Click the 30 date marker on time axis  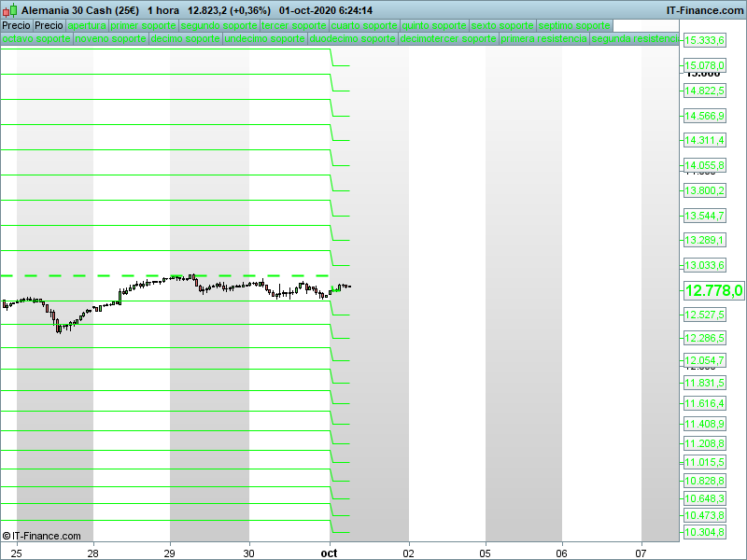(248, 553)
